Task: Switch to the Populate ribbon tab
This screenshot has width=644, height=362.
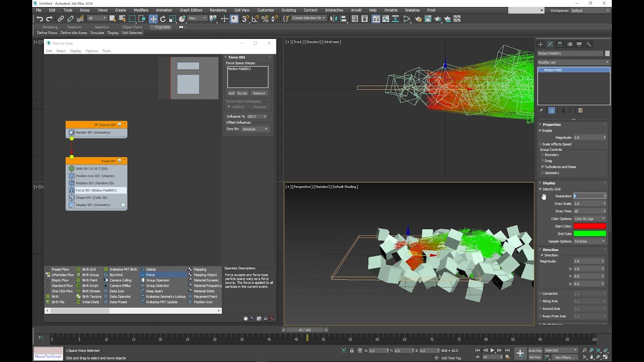Action: 163,27
